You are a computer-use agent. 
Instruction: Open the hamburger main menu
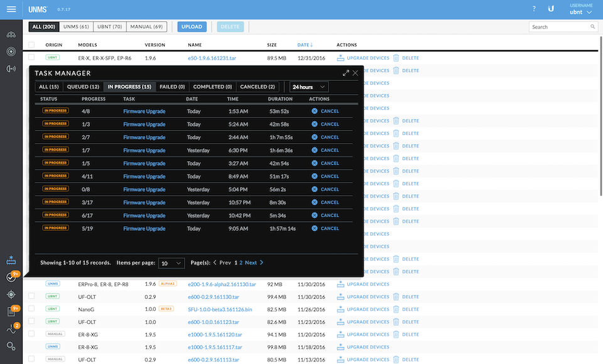tap(11, 9)
